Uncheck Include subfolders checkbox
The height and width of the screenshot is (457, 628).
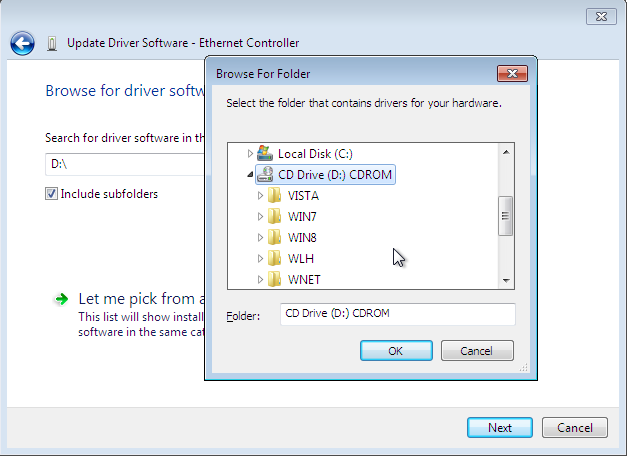click(51, 194)
